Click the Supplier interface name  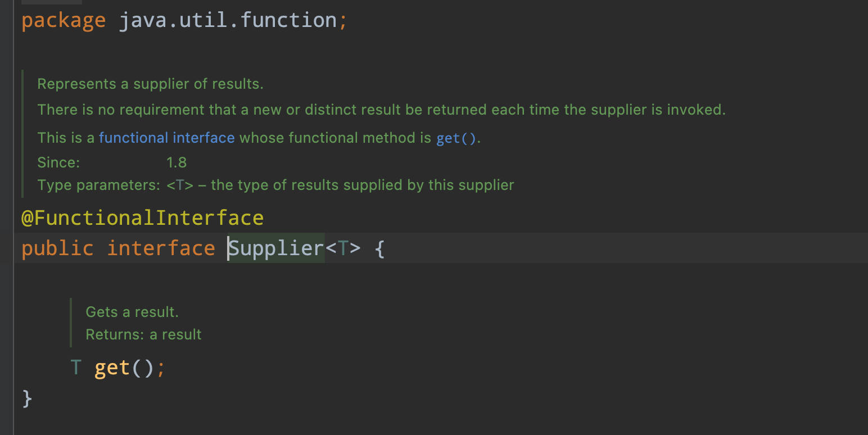coord(277,248)
